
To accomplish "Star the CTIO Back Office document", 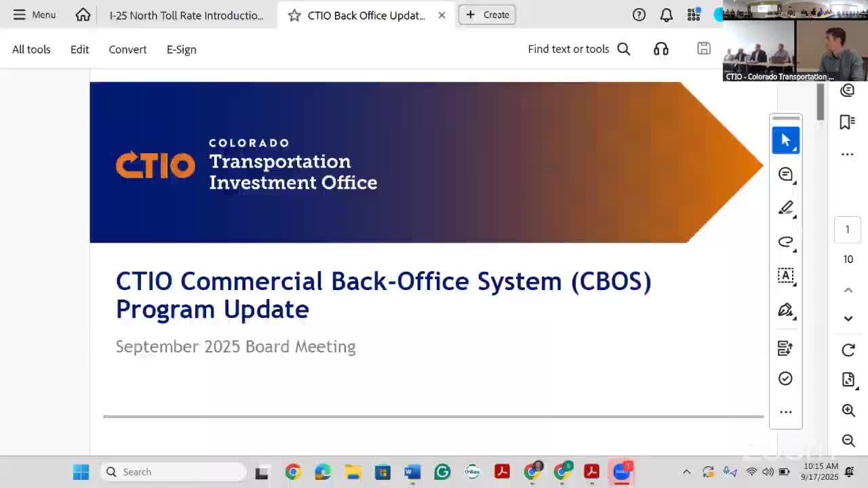I will click(294, 15).
